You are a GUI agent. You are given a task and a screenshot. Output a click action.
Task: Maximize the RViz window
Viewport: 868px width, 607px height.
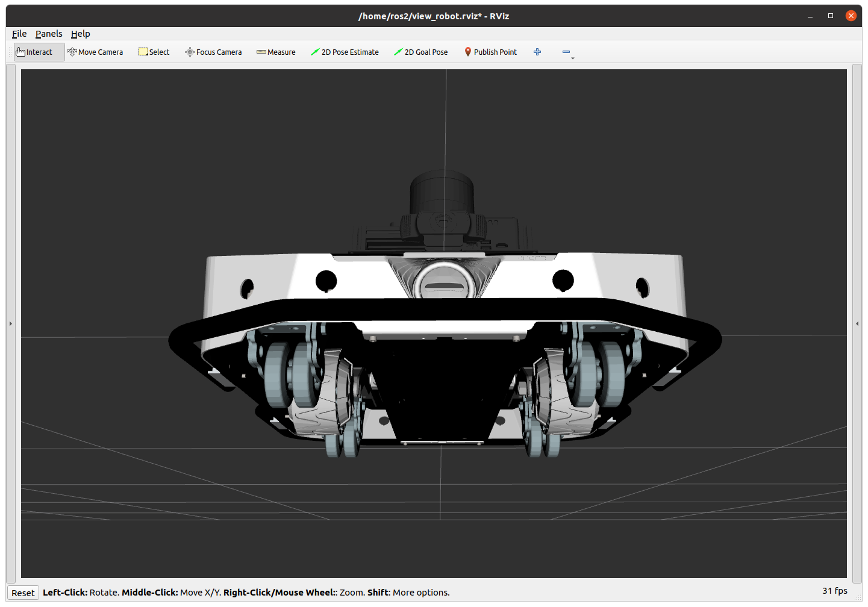[831, 16]
